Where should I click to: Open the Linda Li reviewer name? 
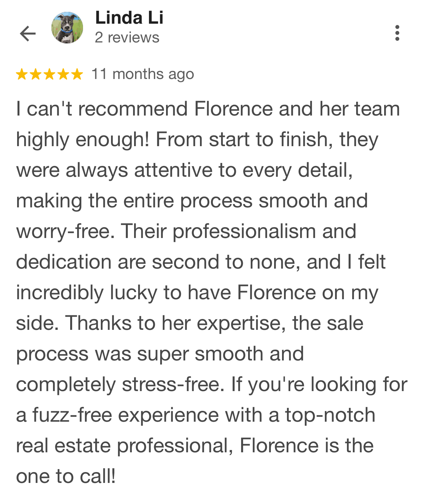point(129,18)
